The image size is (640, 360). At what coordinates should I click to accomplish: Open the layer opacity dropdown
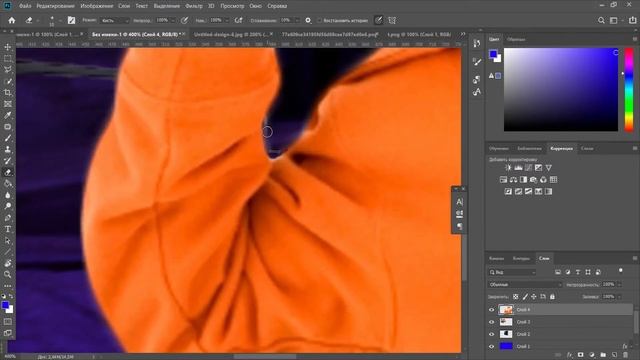(x=619, y=284)
